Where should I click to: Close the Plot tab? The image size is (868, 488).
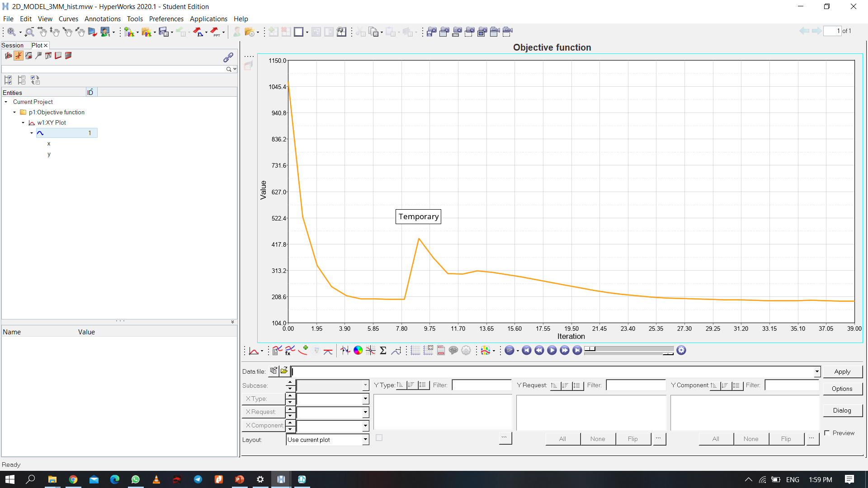pos(46,46)
